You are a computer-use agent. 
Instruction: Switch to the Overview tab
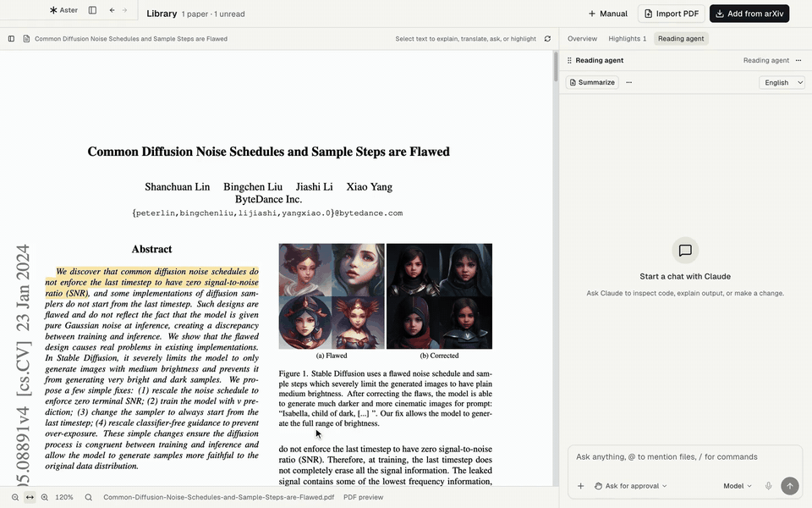click(582, 39)
